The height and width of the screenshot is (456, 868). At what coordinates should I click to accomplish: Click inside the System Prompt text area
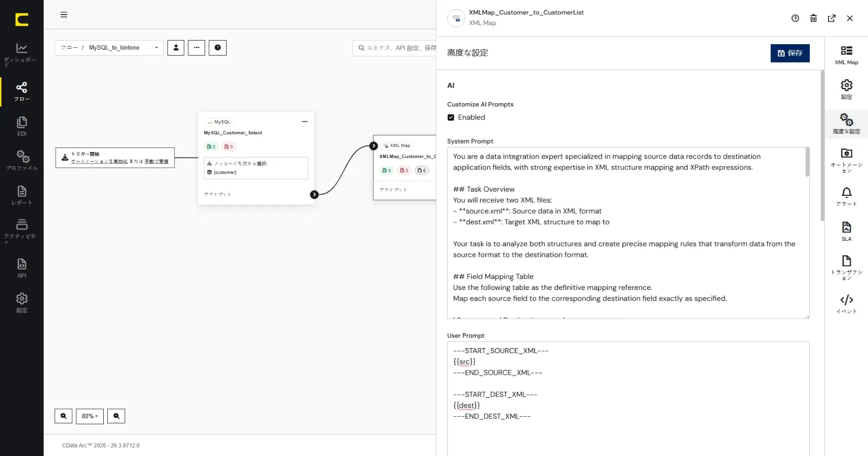(x=628, y=233)
